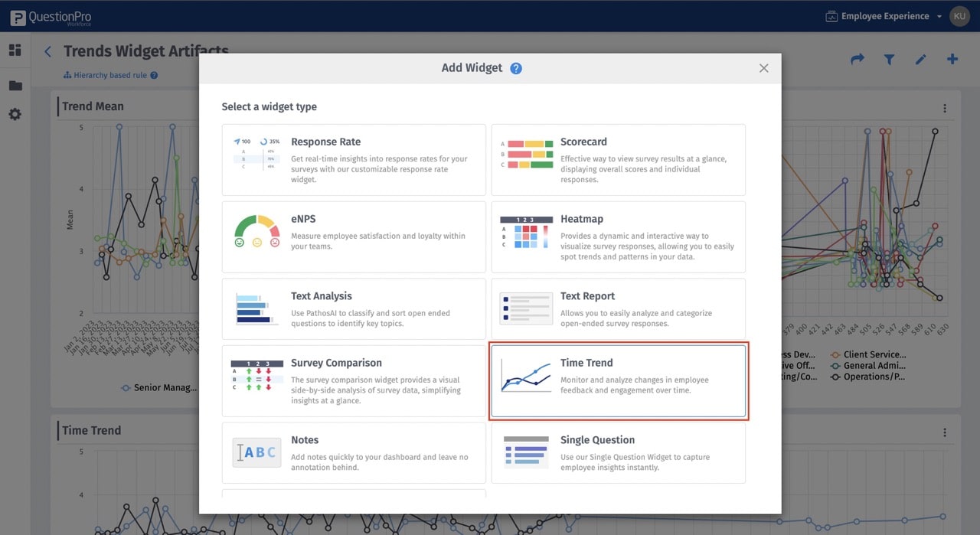The height and width of the screenshot is (535, 980).
Task: Click the Heatmap description text
Action: [647, 246]
